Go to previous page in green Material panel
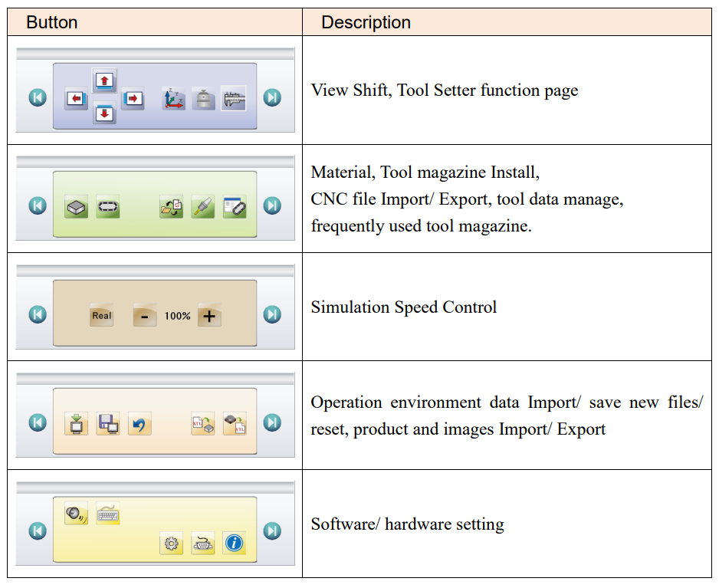 [x=38, y=205]
